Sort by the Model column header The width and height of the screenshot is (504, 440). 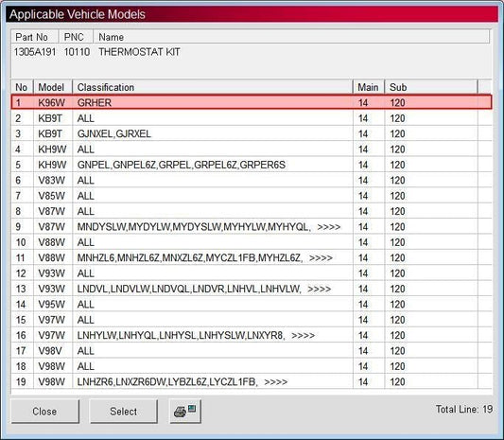click(x=53, y=87)
